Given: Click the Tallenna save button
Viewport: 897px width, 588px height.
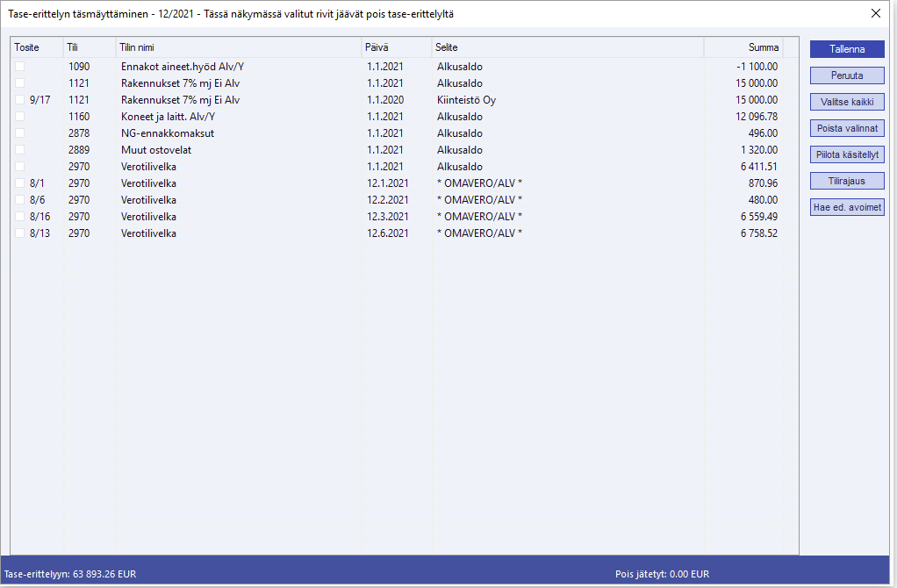Looking at the screenshot, I should tap(846, 49).
